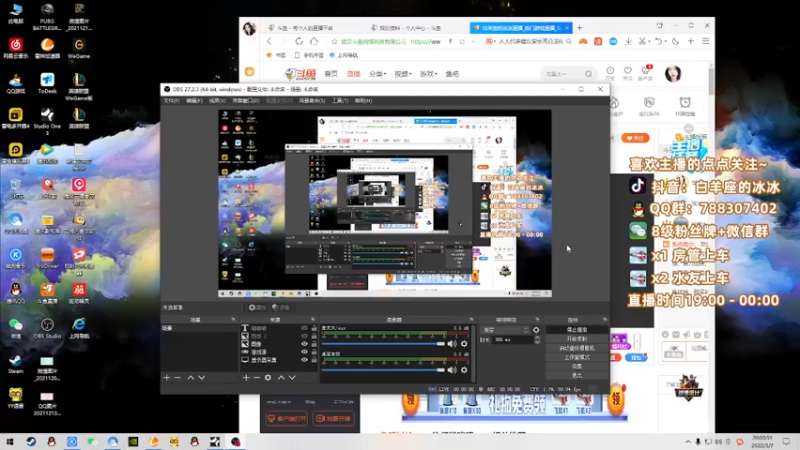Open browser download manager icon
Screen dimensions: 800x450
628,41
